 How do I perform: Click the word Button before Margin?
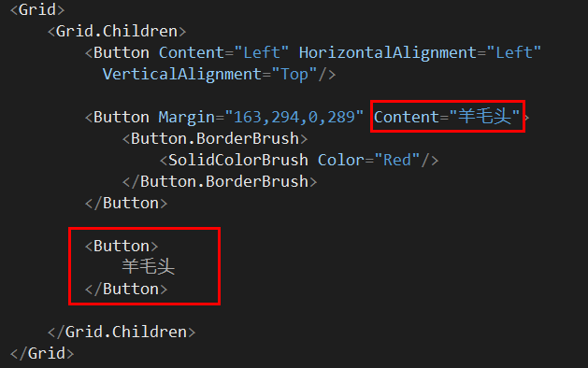[122, 118]
